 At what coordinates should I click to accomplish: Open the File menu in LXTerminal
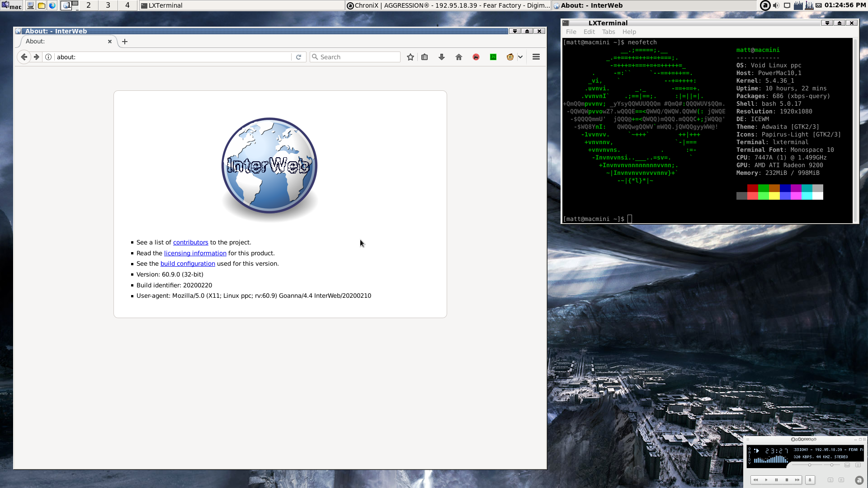pyautogui.click(x=571, y=32)
